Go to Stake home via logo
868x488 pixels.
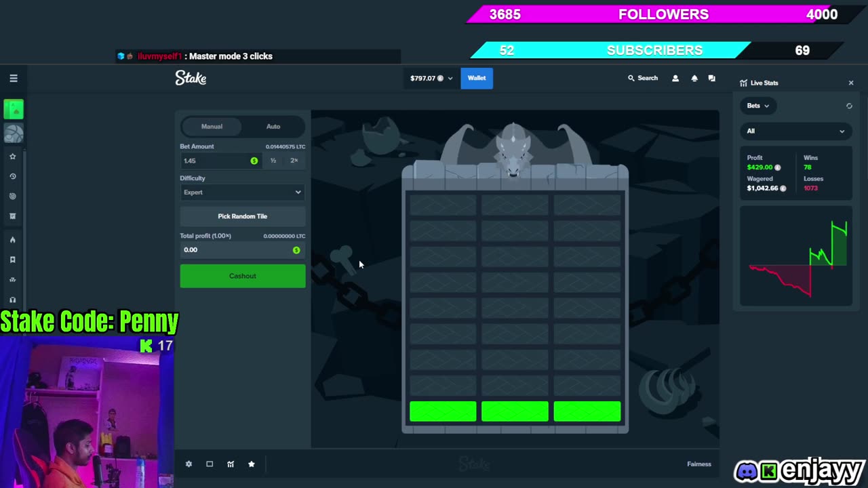[x=191, y=78]
